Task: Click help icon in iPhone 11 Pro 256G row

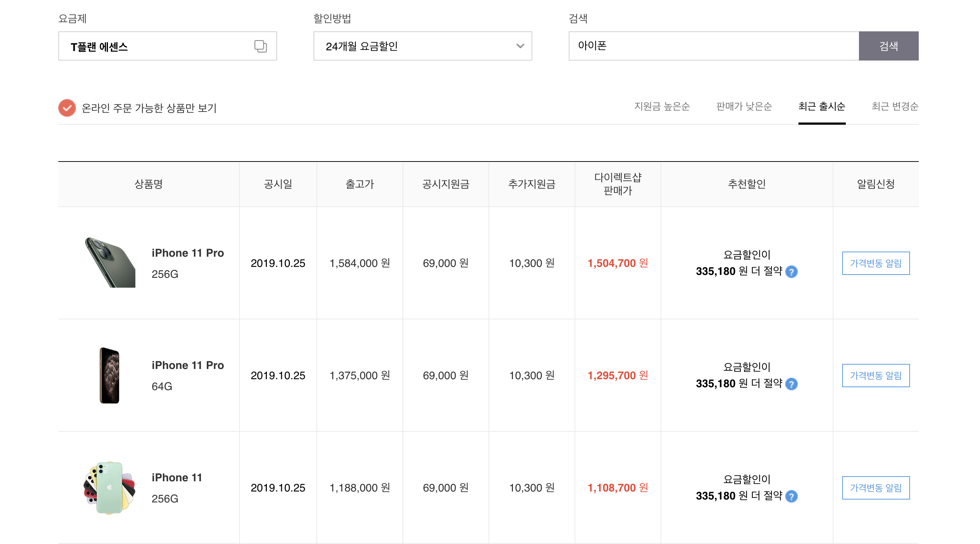Action: pyautogui.click(x=791, y=272)
